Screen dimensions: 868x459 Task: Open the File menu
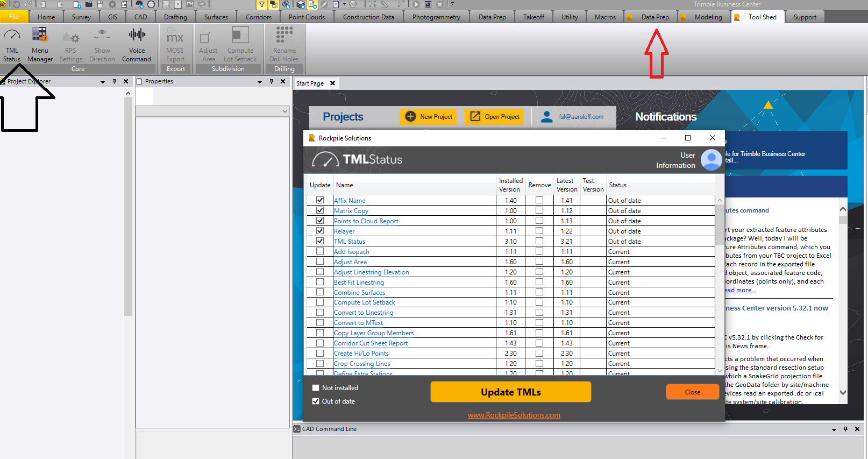click(x=14, y=17)
